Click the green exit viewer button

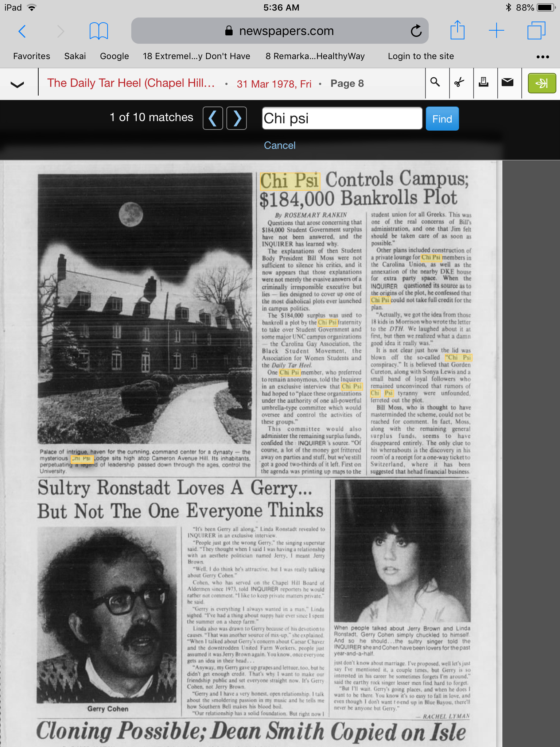(542, 83)
